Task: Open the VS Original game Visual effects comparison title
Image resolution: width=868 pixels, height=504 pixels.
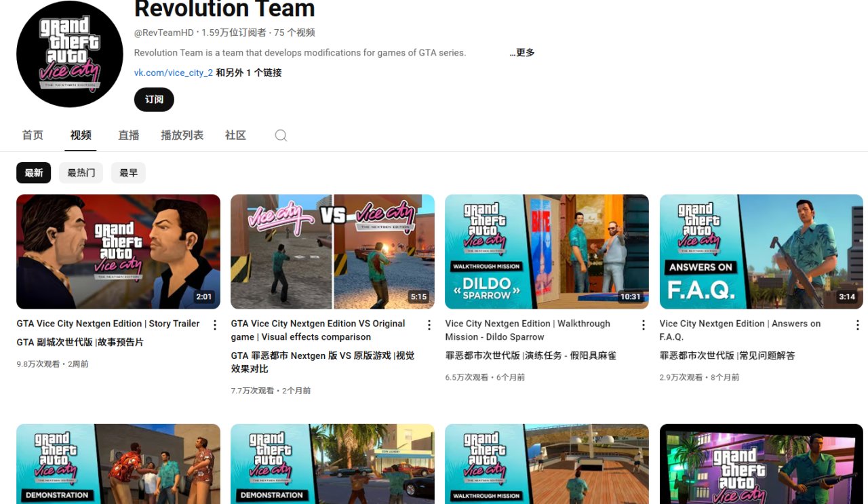Action: click(x=318, y=330)
